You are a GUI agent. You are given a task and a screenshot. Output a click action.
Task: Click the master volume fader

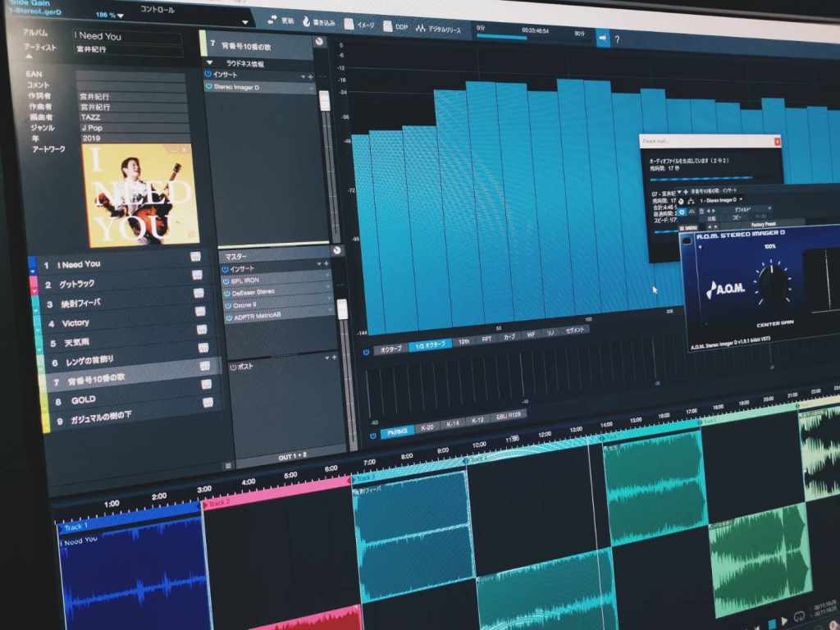(342, 309)
